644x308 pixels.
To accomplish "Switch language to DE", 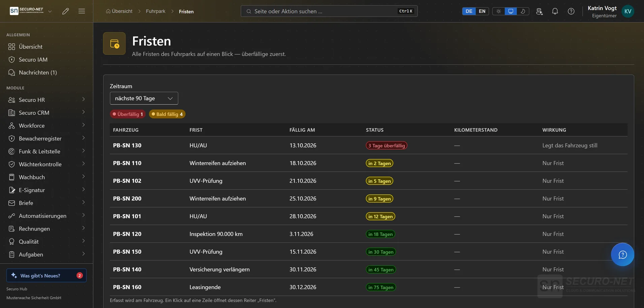I will tap(469, 11).
